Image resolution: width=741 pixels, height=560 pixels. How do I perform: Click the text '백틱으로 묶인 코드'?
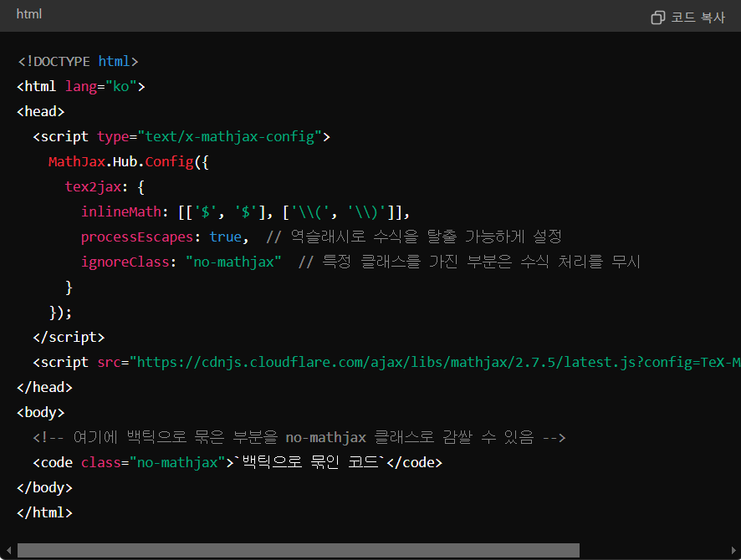[311, 461]
